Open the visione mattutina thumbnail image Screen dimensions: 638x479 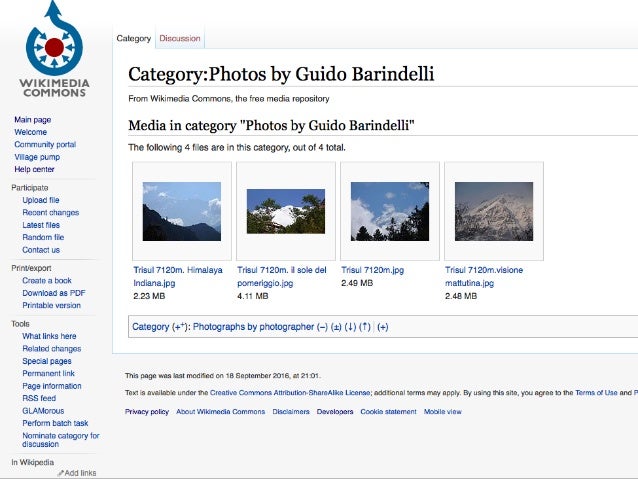494,211
